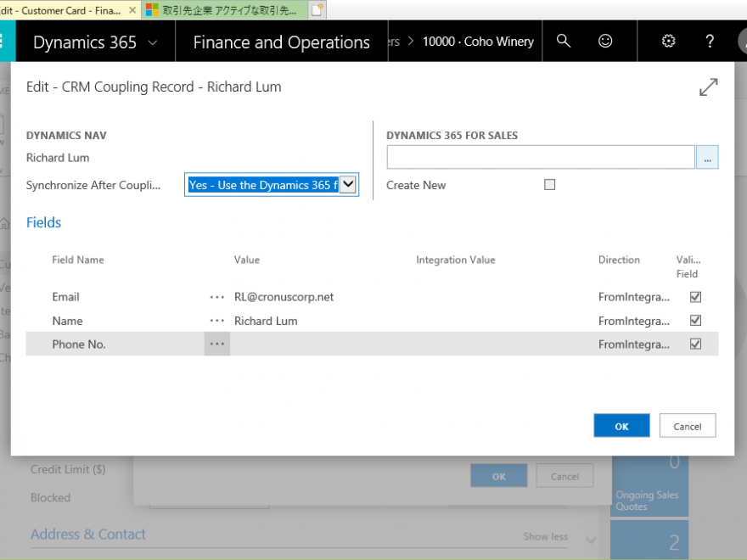
Task: Open ellipsis menu for Email row
Action: coord(216,297)
